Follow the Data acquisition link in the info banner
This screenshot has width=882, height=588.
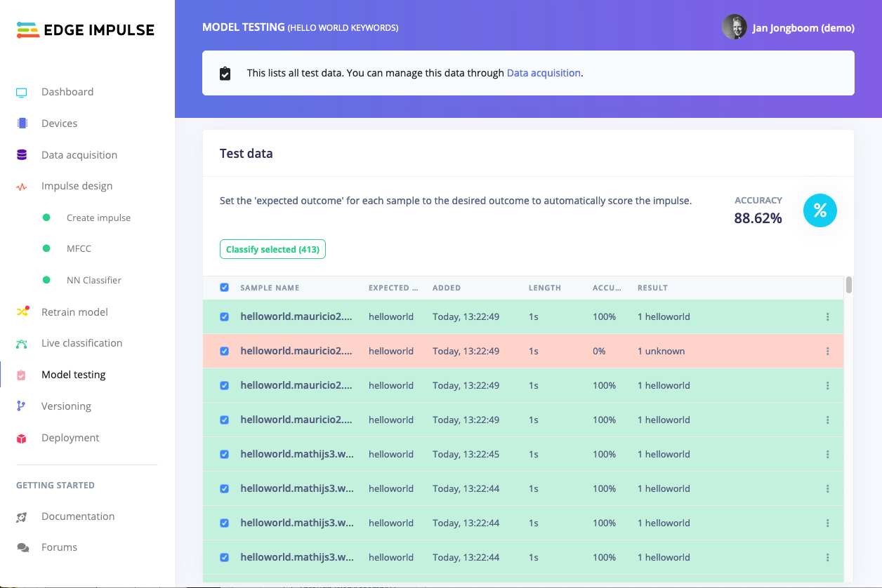click(544, 73)
